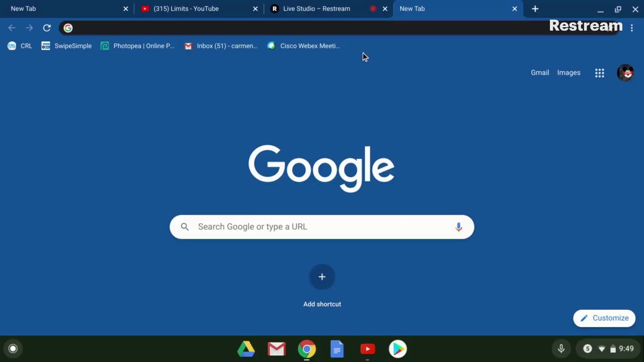
Task: Restore down the Chrome window
Action: [x=618, y=9]
